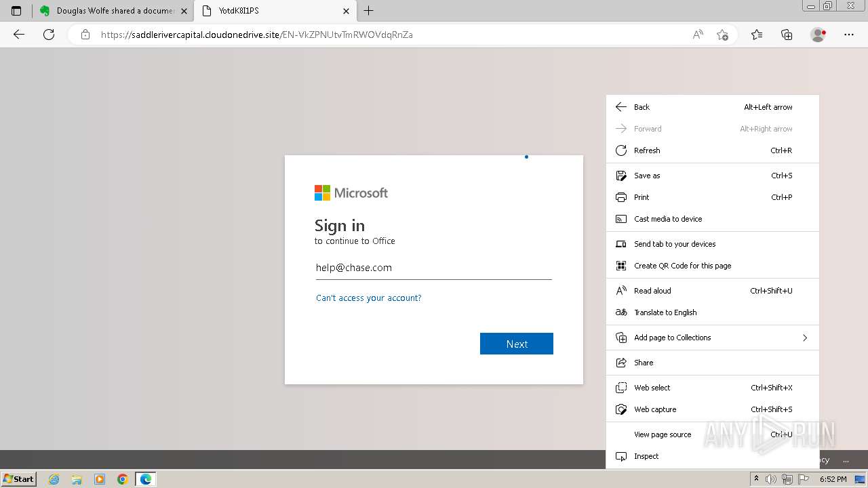Click the blue Next button
The image size is (868, 488).
point(517,344)
